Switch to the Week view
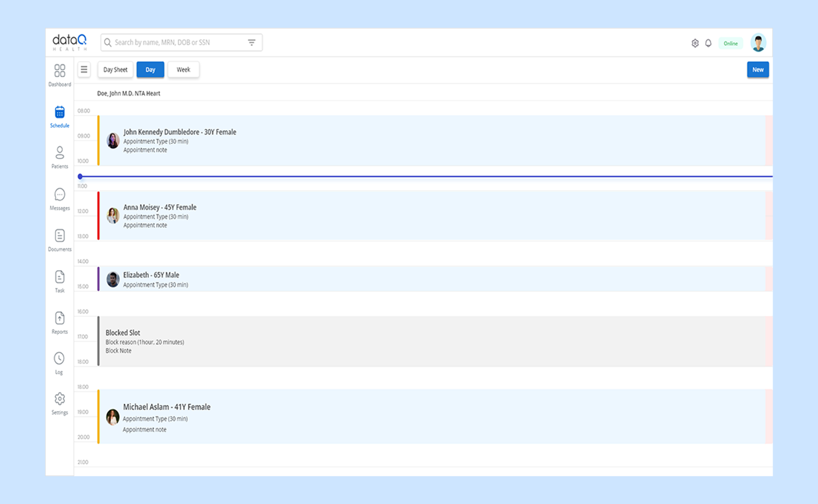 point(183,70)
